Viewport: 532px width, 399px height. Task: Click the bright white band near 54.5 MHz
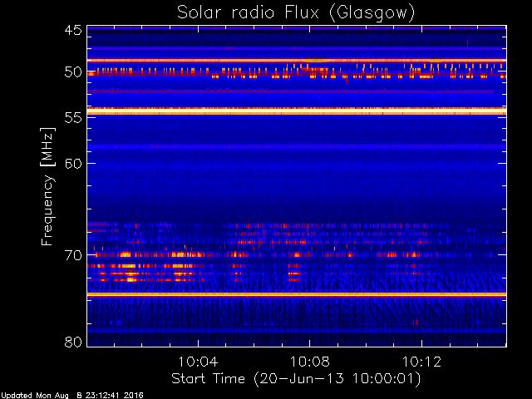coord(297,111)
